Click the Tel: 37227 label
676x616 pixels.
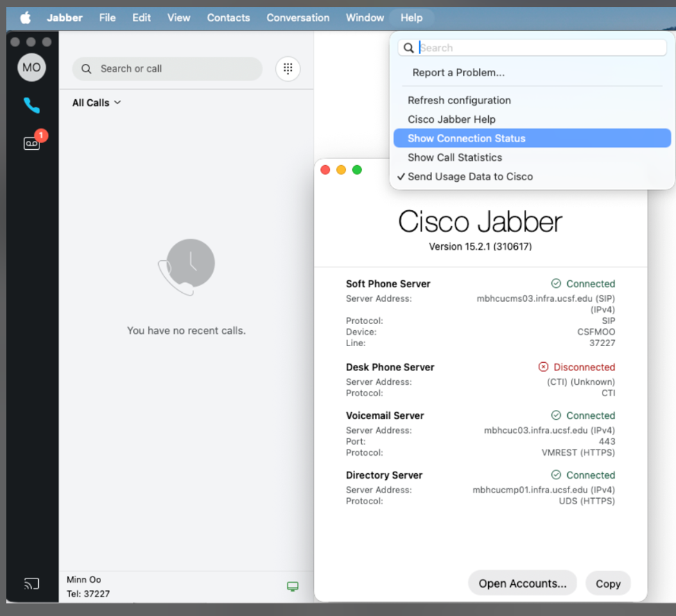click(x=88, y=594)
